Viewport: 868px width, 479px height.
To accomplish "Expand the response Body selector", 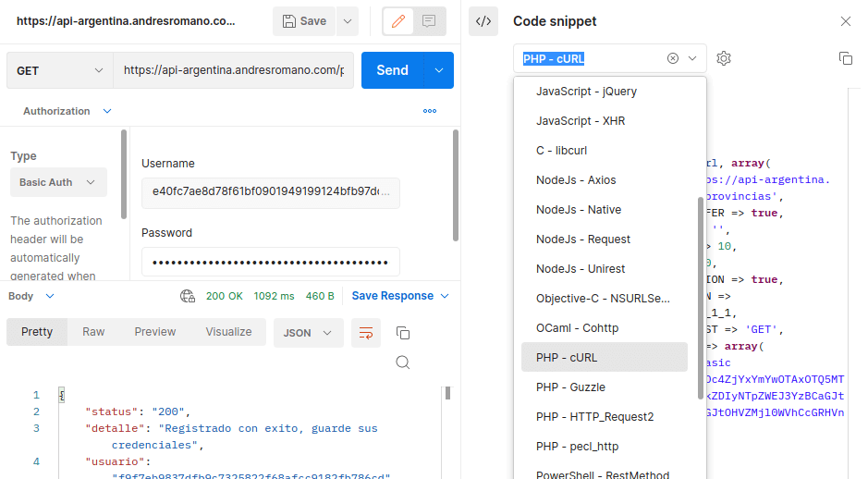I will click(31, 296).
